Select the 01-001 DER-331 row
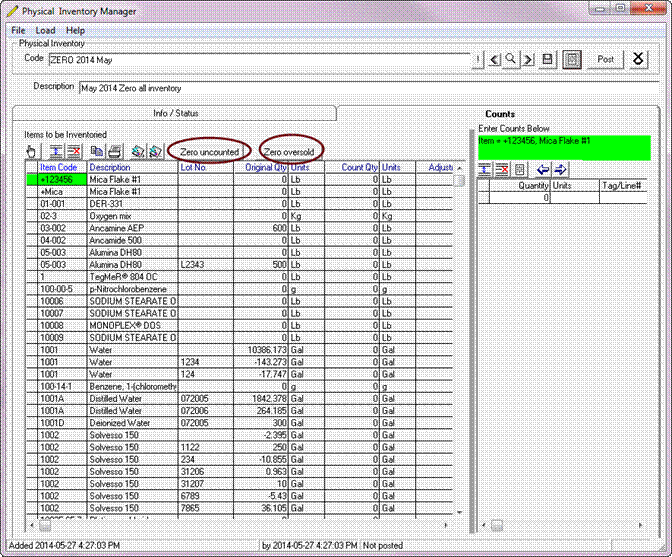This screenshot has width=672, height=557. [240, 204]
